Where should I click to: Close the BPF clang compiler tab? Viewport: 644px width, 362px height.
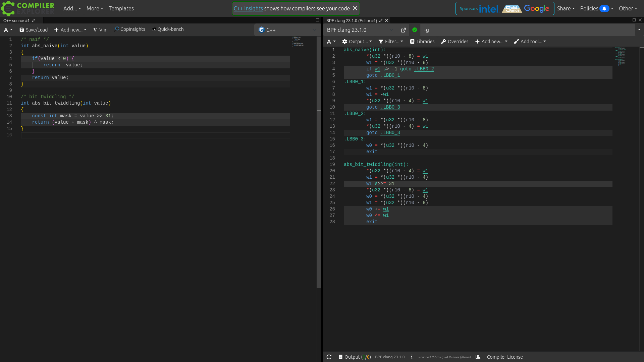386,20
